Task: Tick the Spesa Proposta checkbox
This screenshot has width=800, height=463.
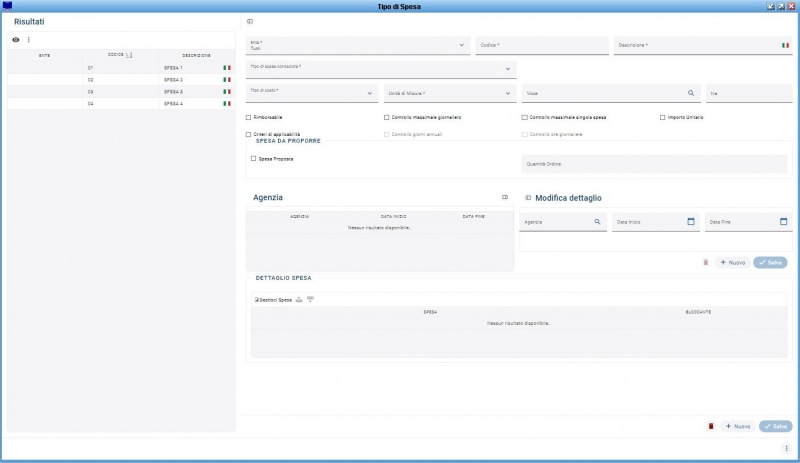Action: [254, 158]
